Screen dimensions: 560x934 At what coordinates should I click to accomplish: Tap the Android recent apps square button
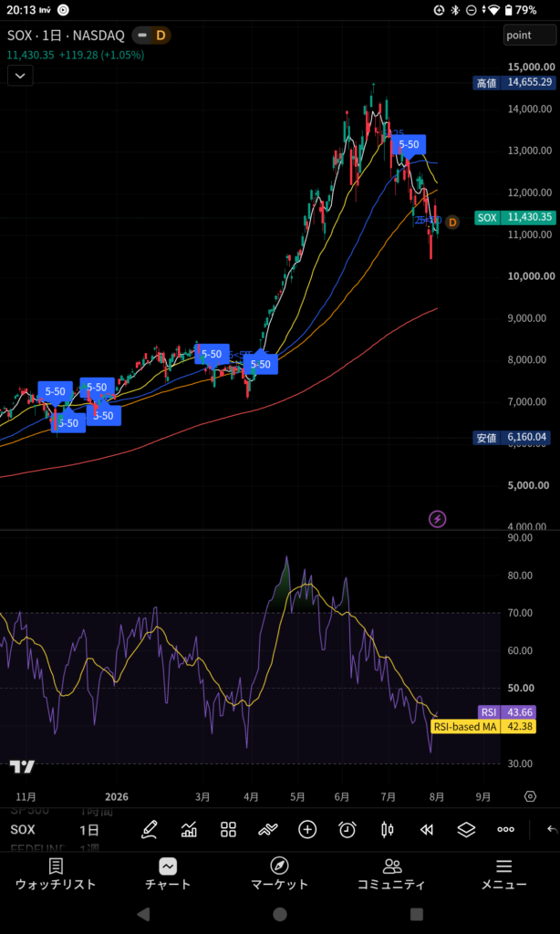[x=417, y=914]
